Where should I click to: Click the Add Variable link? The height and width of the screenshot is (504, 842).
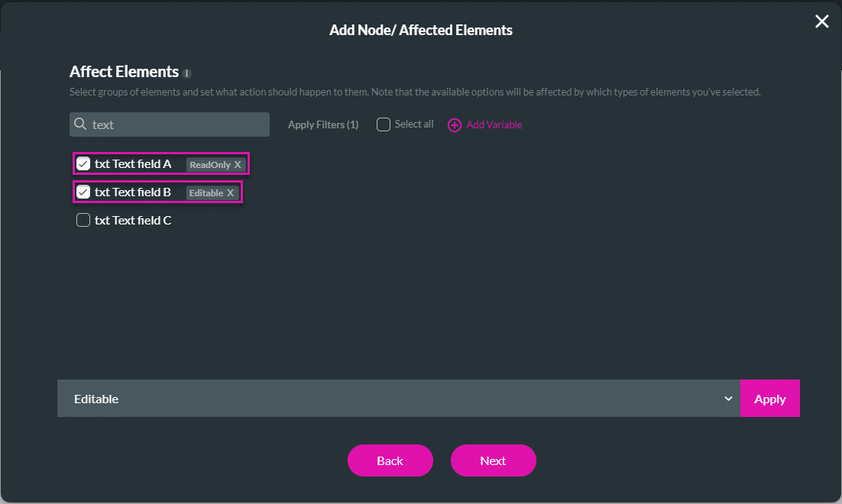(x=494, y=124)
